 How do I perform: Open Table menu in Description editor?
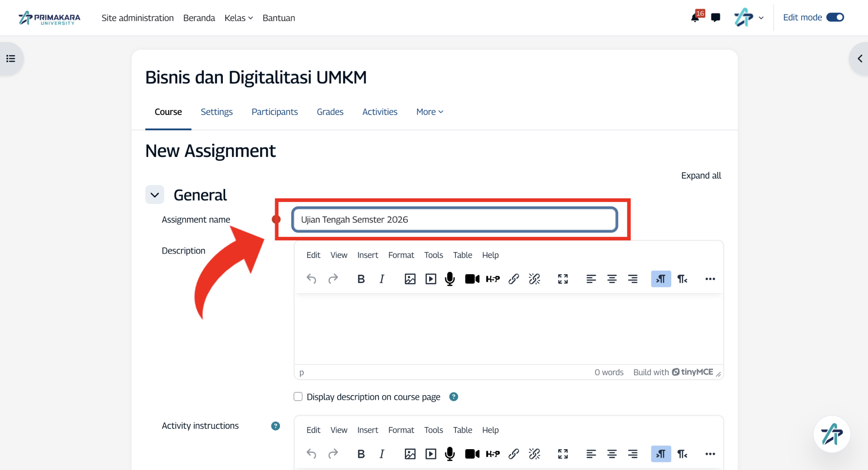point(463,255)
